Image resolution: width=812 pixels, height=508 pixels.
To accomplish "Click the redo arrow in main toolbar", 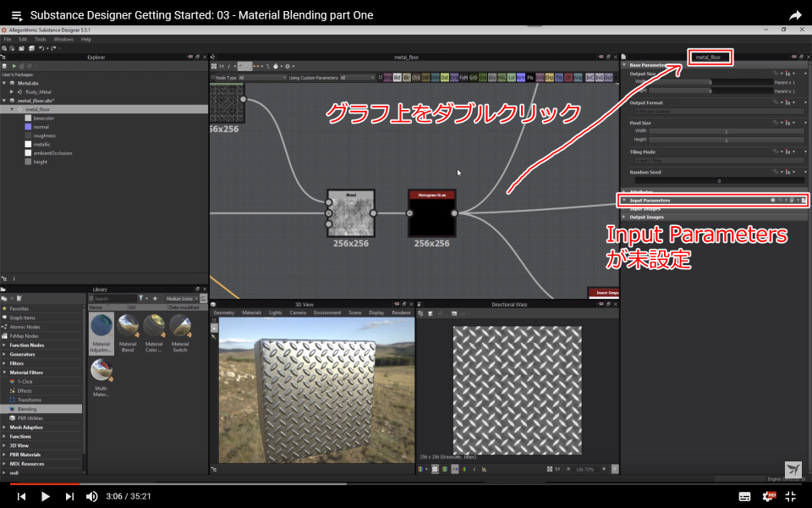I will click(x=53, y=48).
